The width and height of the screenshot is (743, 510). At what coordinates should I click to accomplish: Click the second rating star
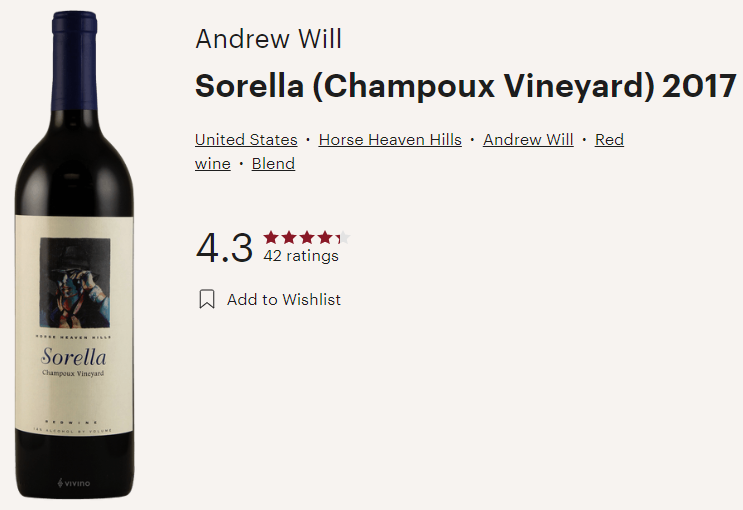tap(289, 238)
